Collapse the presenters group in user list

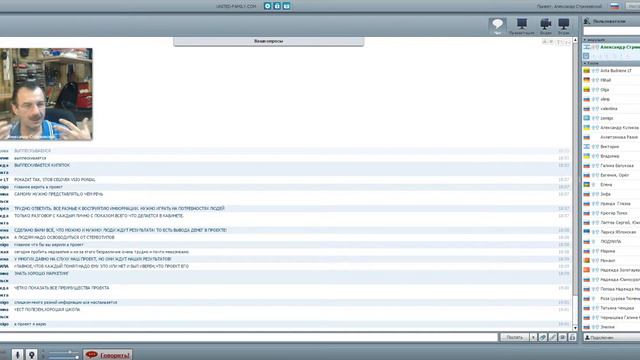pos(585,40)
